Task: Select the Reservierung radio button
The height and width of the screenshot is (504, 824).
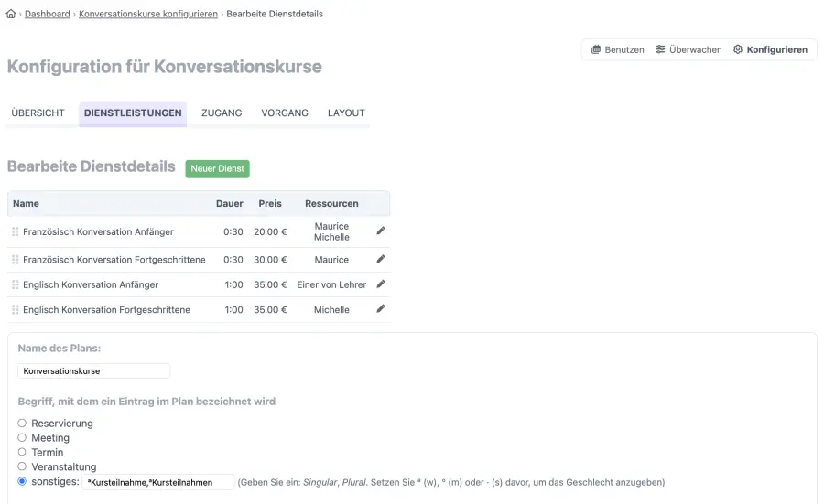Action: (x=22, y=423)
